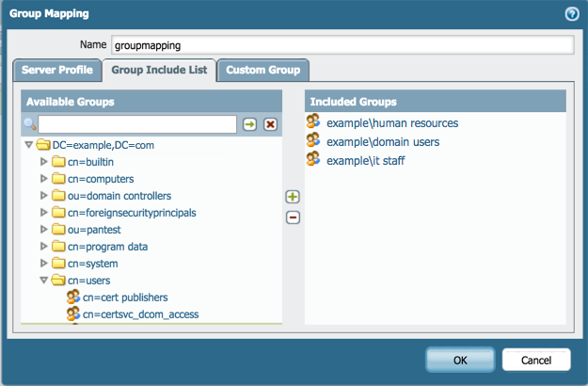Click the help question mark icon
Image resolution: width=588 pixels, height=386 pixels.
[x=571, y=14]
